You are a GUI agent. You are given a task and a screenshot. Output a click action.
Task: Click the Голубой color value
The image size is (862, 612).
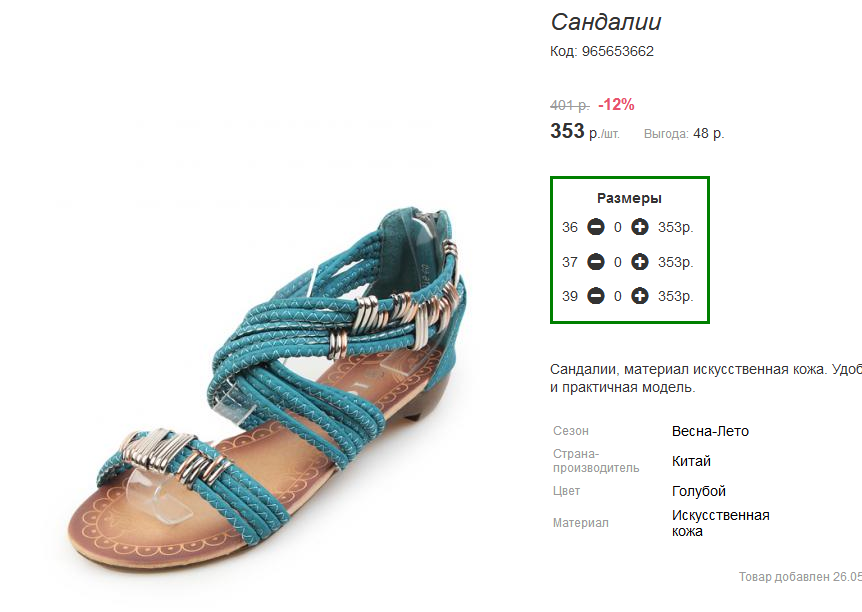[699, 491]
